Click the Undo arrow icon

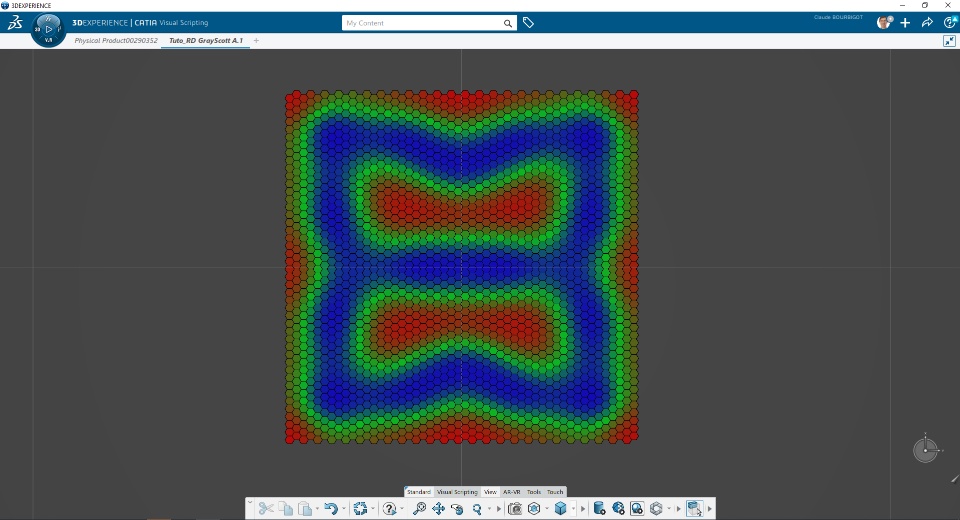(331, 508)
